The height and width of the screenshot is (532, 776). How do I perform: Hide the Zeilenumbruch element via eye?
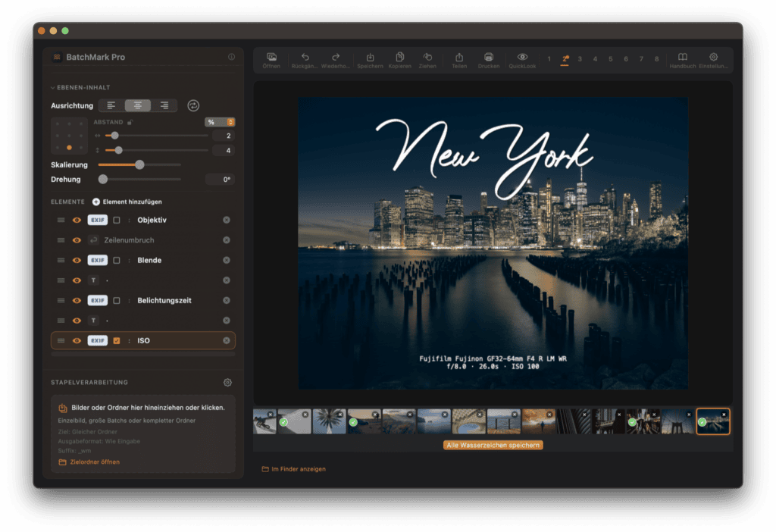77,240
